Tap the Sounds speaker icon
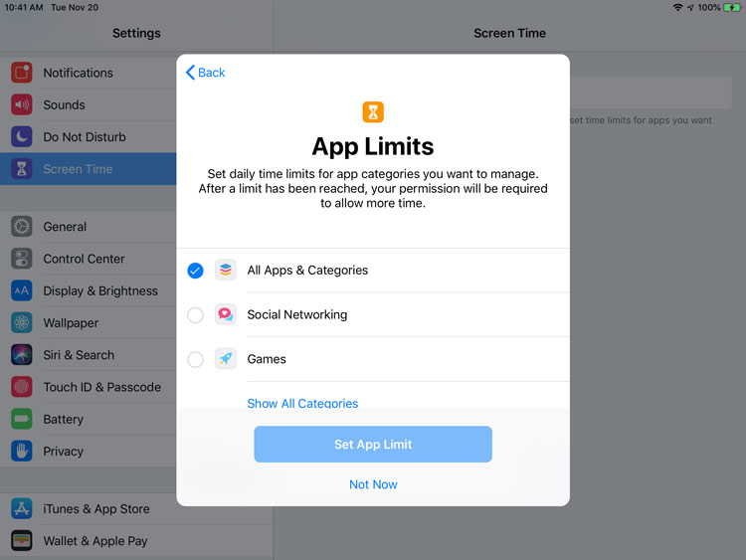The width and height of the screenshot is (746, 560). click(22, 104)
